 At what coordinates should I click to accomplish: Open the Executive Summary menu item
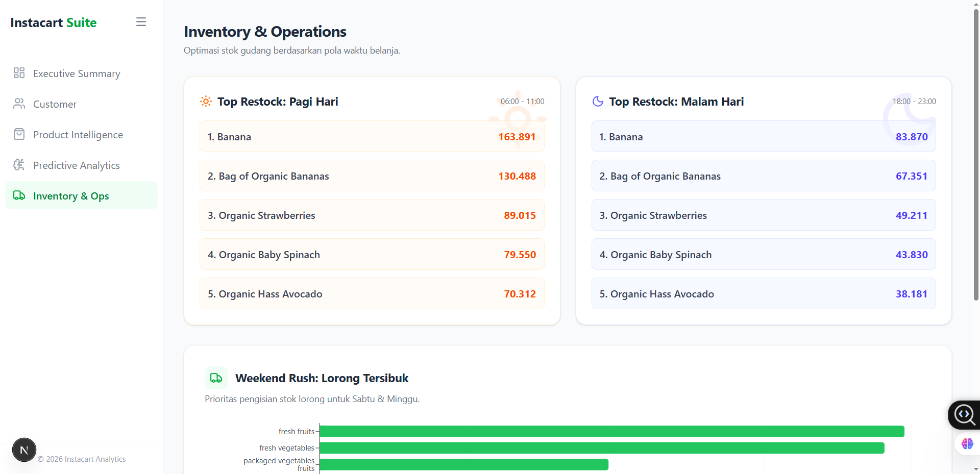[77, 73]
